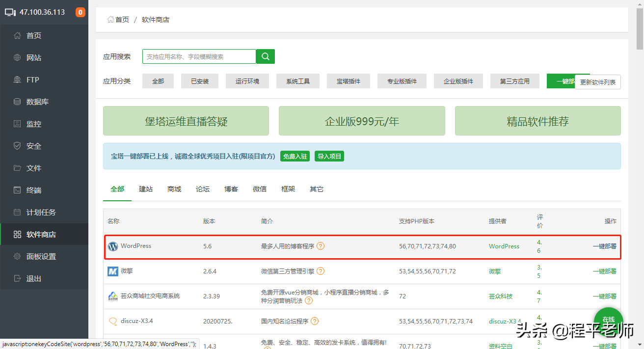Filter apps by 宝塔插件 category
This screenshot has width=644, height=349.
click(x=349, y=81)
